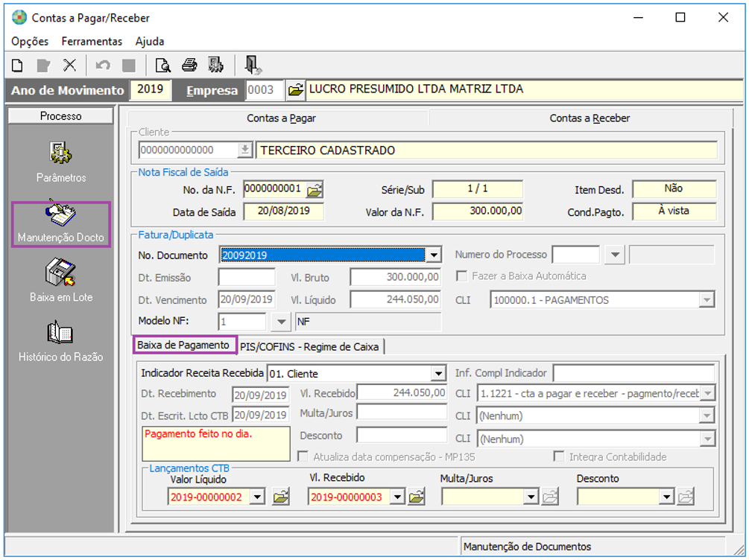Open the Ajuda menu
The width and height of the screenshot is (749, 560).
click(x=150, y=42)
